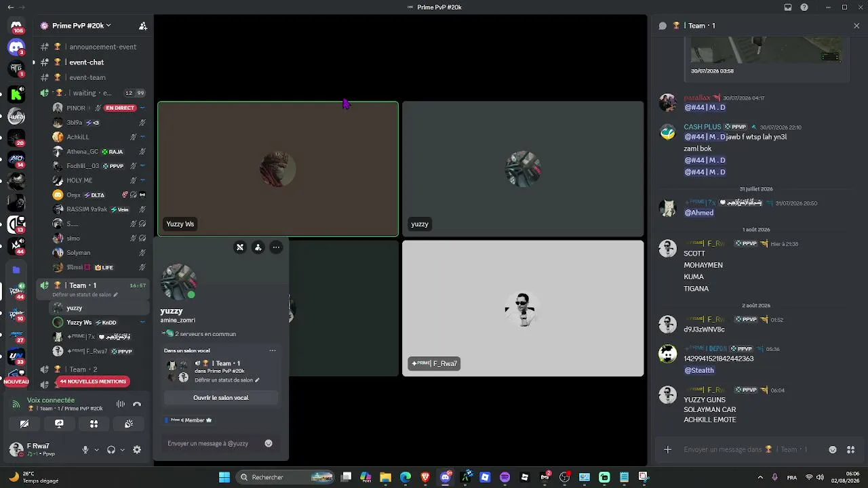Disconnect from voice with the hang-up icon
The width and height of the screenshot is (868, 488).
pyautogui.click(x=137, y=404)
